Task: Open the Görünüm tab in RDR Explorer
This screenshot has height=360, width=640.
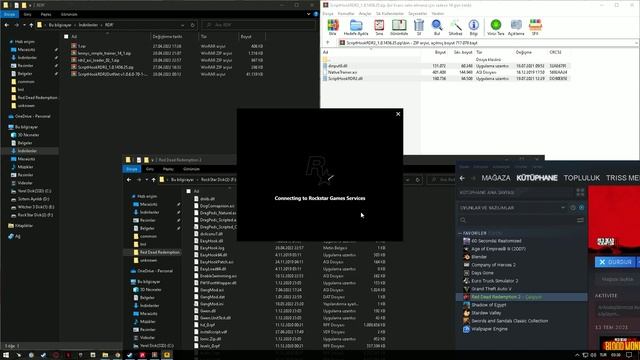Action: (x=69, y=14)
